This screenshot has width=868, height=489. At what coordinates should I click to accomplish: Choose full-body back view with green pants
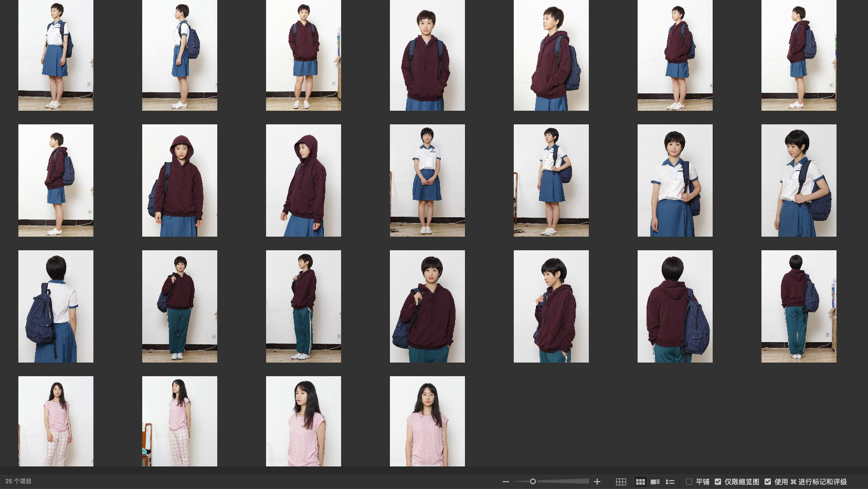pyautogui.click(x=799, y=306)
